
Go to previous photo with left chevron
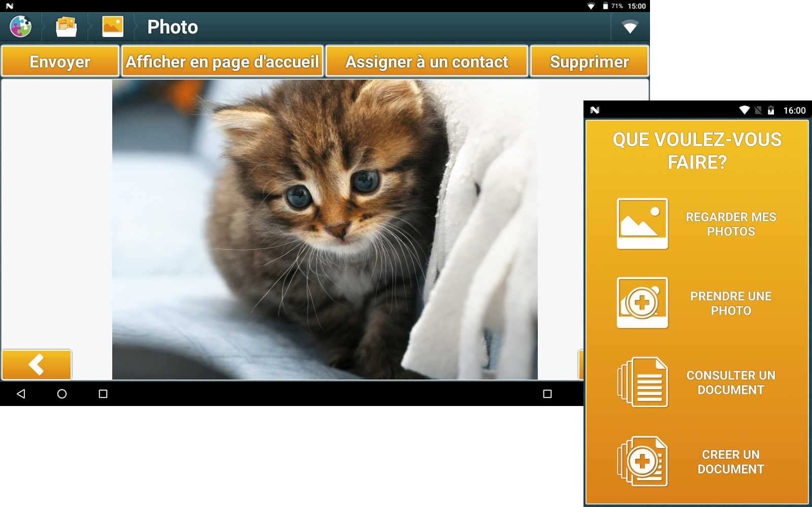[x=37, y=364]
